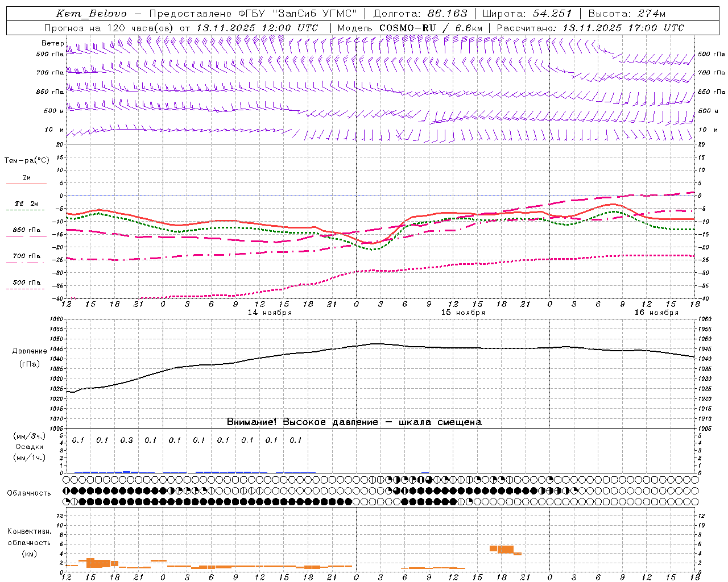This screenshot has height=582, width=728.
Task: Click the dashed line sample under Td 2м
Action: pos(26,210)
